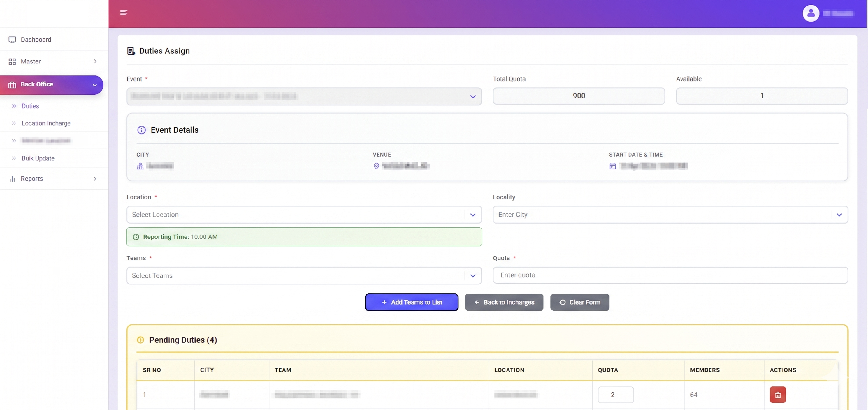
Task: Open the Dashboard menu item
Action: (54, 40)
